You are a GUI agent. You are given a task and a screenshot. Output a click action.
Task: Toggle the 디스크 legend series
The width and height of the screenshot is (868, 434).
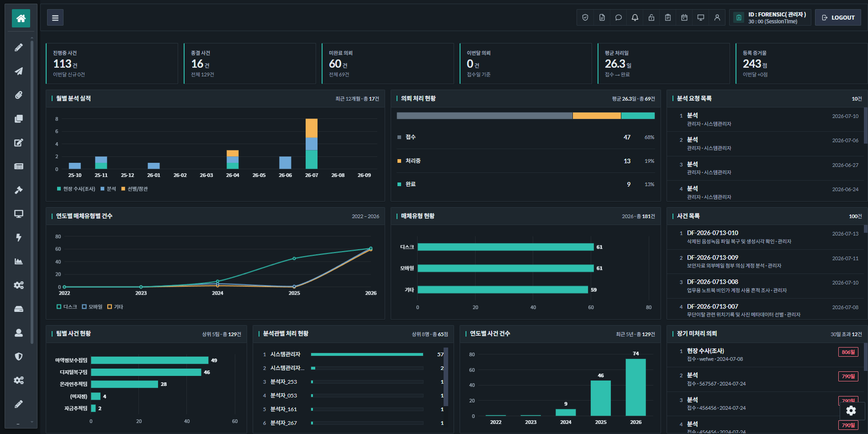click(67, 307)
